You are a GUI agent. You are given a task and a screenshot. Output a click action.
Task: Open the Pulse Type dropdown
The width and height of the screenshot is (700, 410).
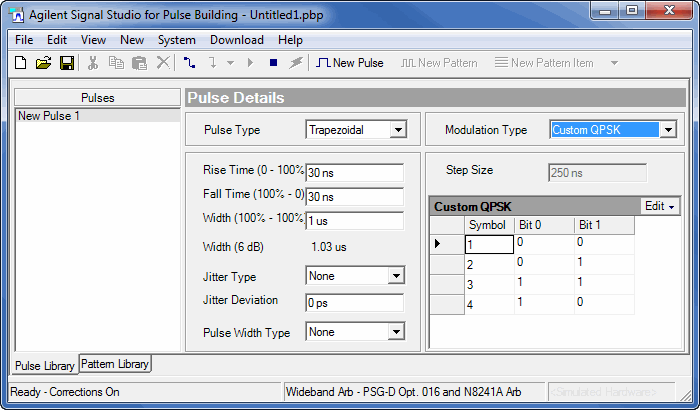[398, 129]
